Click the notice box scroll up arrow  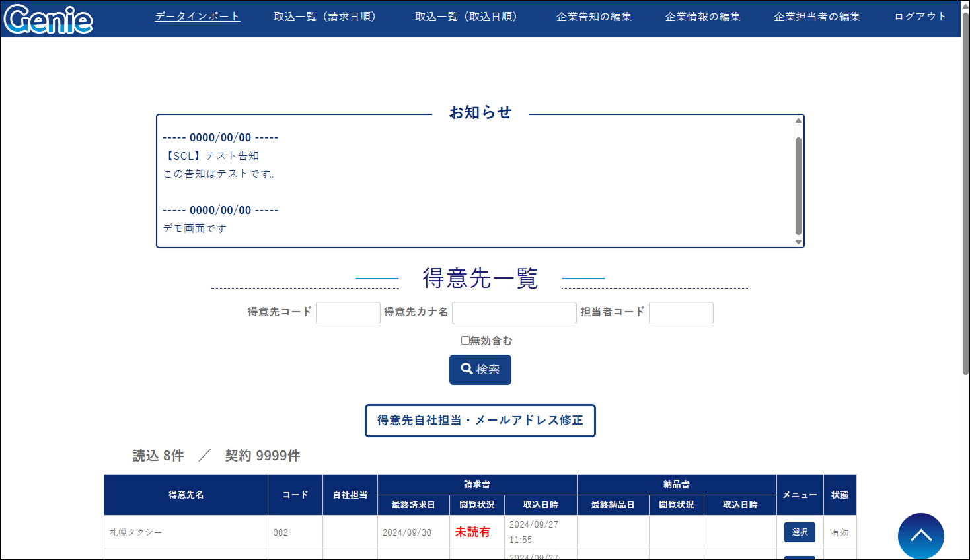[x=798, y=120]
